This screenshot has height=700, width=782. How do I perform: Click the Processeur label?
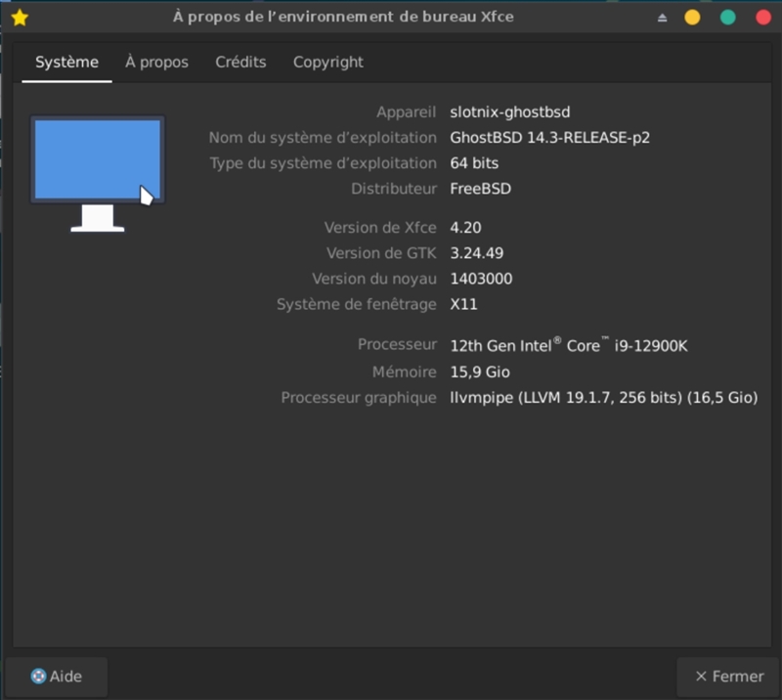(397, 344)
